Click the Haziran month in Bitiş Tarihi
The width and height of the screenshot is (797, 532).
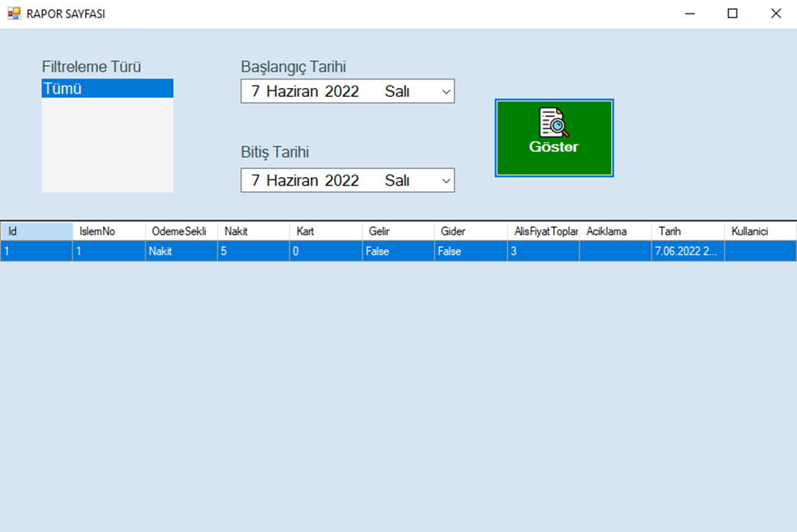293,180
